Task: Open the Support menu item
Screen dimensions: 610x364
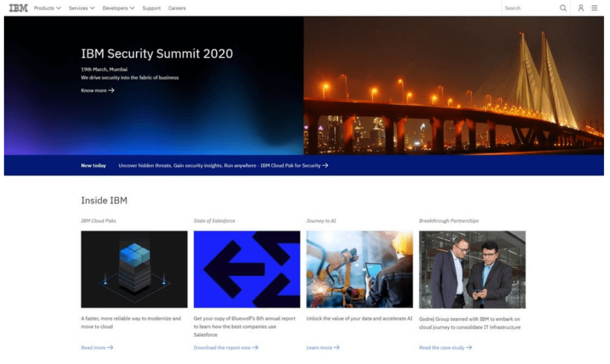Action: (x=151, y=8)
